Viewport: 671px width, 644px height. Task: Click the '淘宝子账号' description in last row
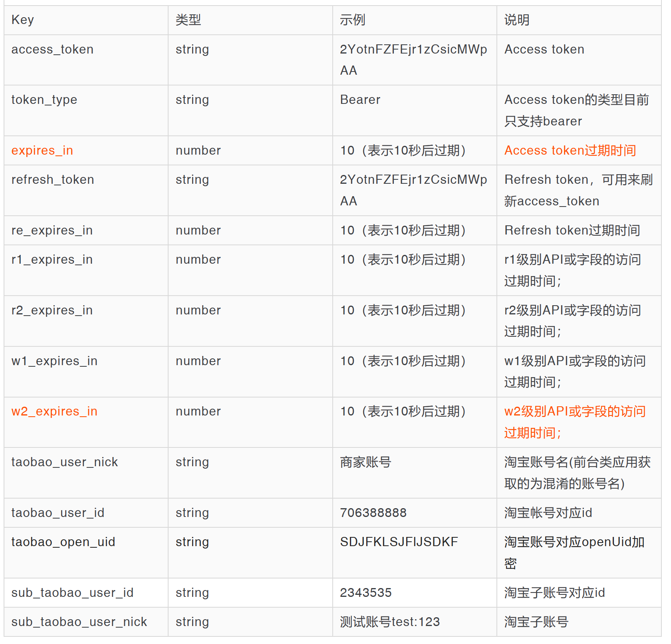[x=536, y=622]
